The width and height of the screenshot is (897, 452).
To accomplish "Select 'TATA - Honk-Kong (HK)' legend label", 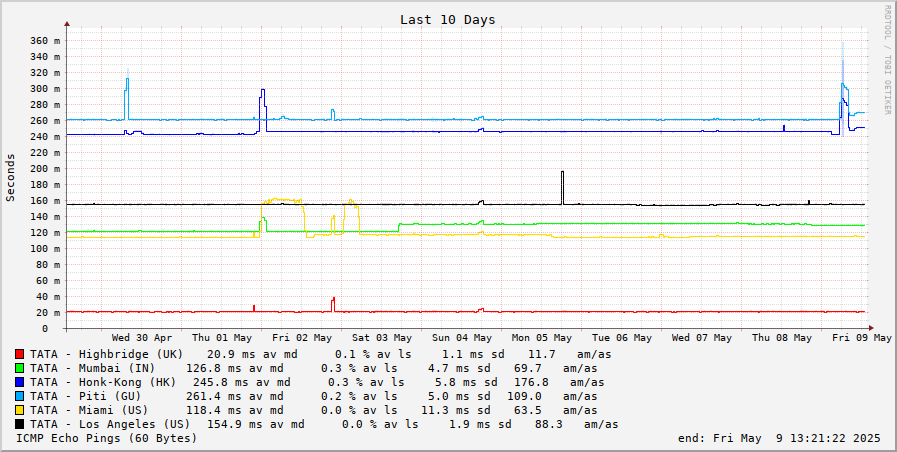I will (103, 382).
